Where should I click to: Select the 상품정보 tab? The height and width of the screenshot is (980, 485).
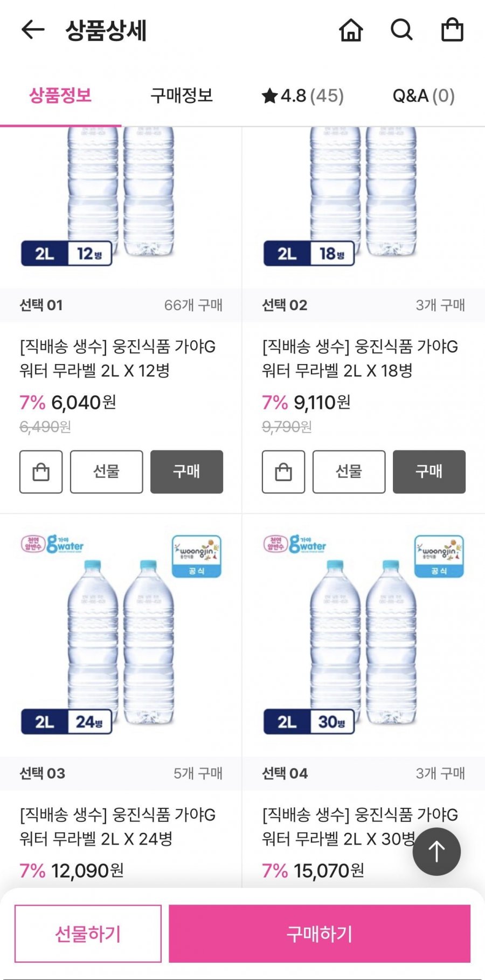click(x=60, y=96)
